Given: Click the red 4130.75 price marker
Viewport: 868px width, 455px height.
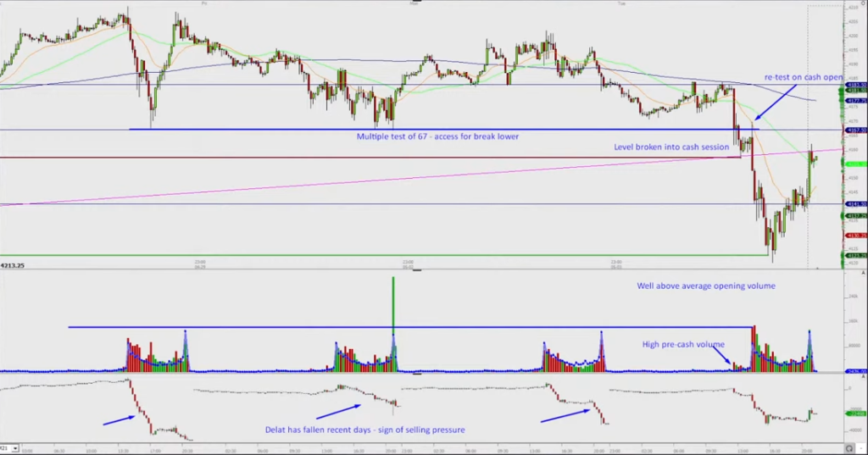Looking at the screenshot, I should click(x=855, y=235).
